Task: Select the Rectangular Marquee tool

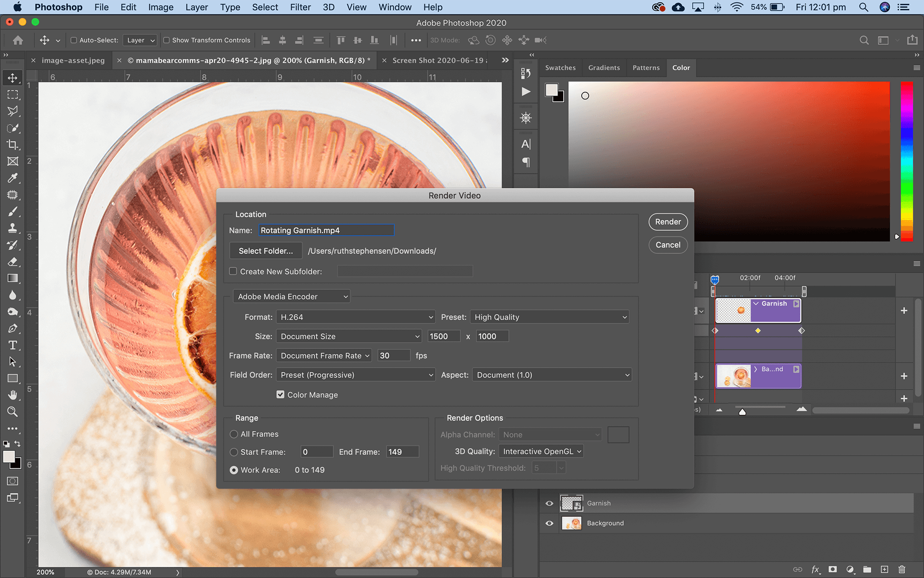Action: click(12, 95)
